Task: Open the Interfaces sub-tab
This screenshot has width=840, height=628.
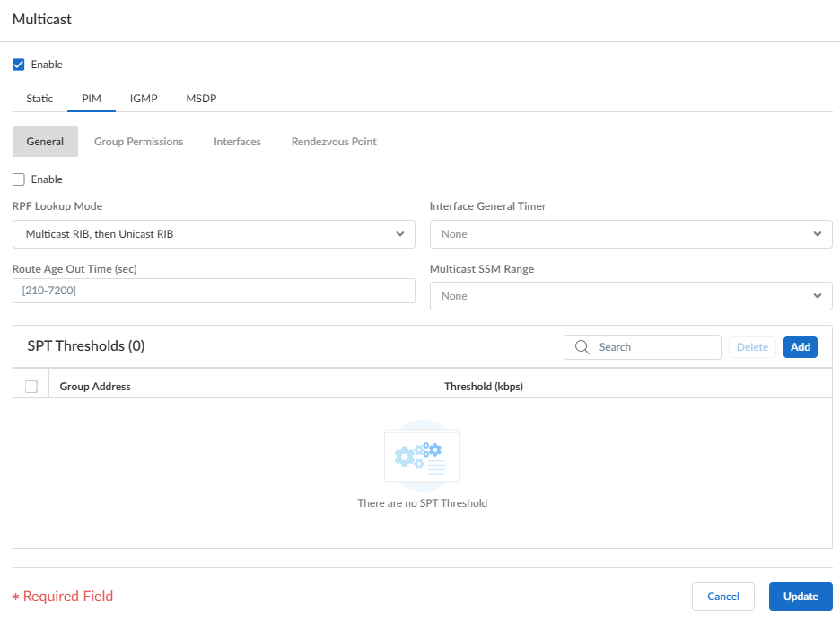Action: coord(237,142)
